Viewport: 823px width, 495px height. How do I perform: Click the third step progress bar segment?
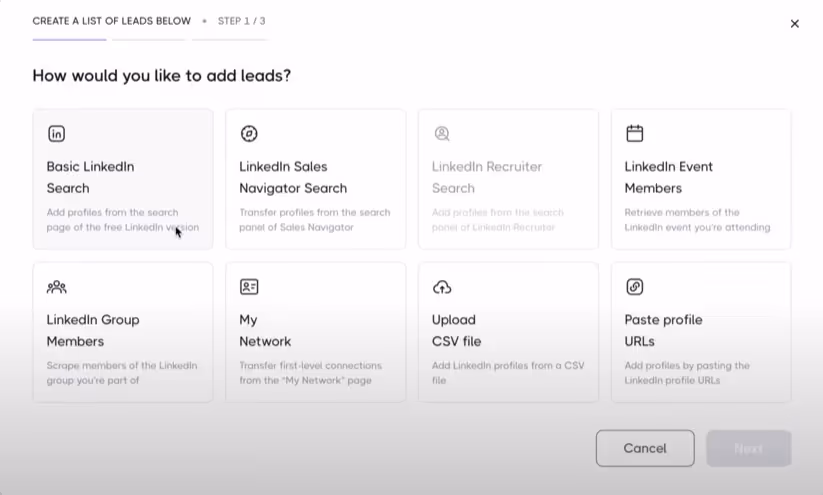click(x=229, y=39)
